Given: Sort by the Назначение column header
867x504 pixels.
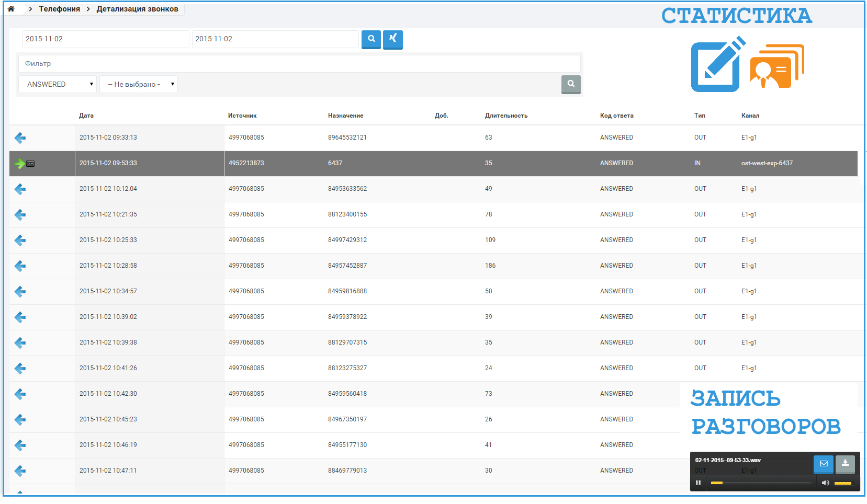Looking at the screenshot, I should (345, 116).
